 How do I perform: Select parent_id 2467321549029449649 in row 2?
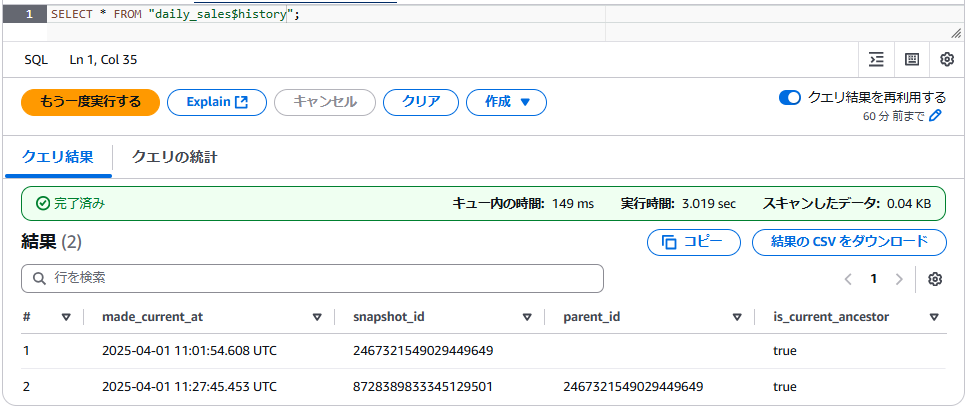(x=633, y=387)
